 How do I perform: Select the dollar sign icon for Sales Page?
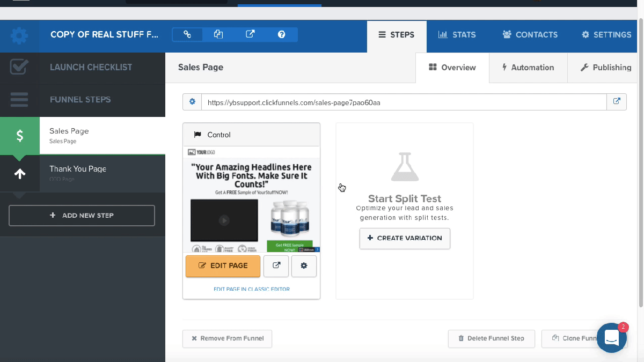(19, 135)
